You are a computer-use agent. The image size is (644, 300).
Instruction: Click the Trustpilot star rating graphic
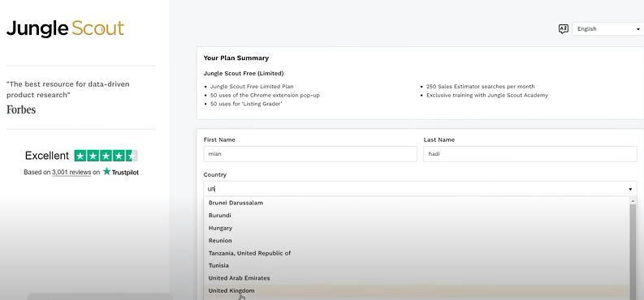106,156
